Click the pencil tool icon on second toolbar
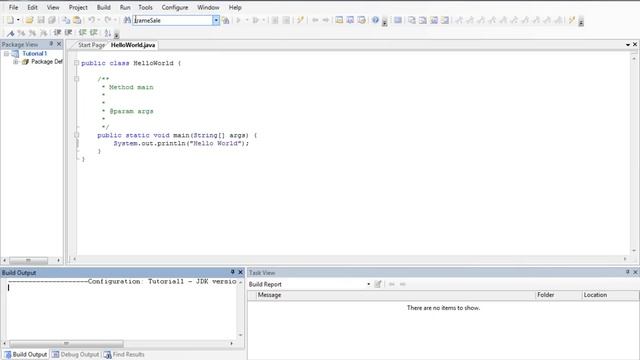Image resolution: width=640 pixels, height=360 pixels. 11,33
